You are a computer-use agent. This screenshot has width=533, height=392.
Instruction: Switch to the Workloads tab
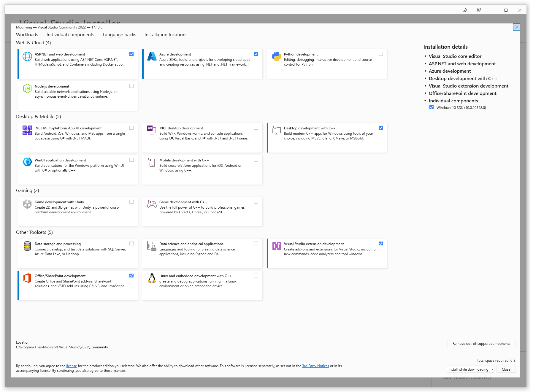tap(27, 35)
